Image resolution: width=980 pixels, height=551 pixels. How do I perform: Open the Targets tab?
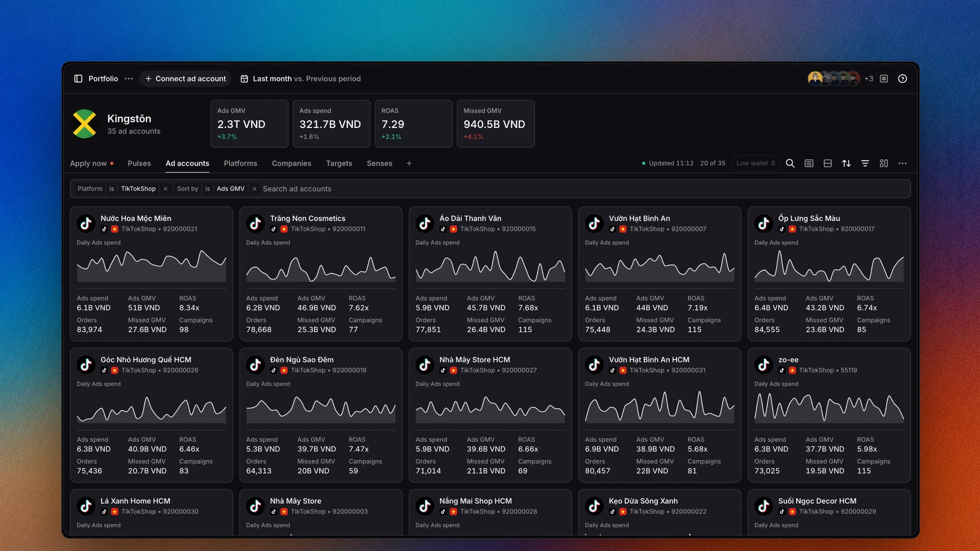(x=339, y=163)
